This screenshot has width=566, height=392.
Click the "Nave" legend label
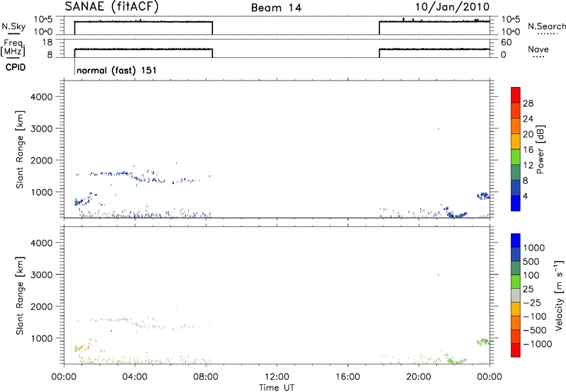coord(538,49)
